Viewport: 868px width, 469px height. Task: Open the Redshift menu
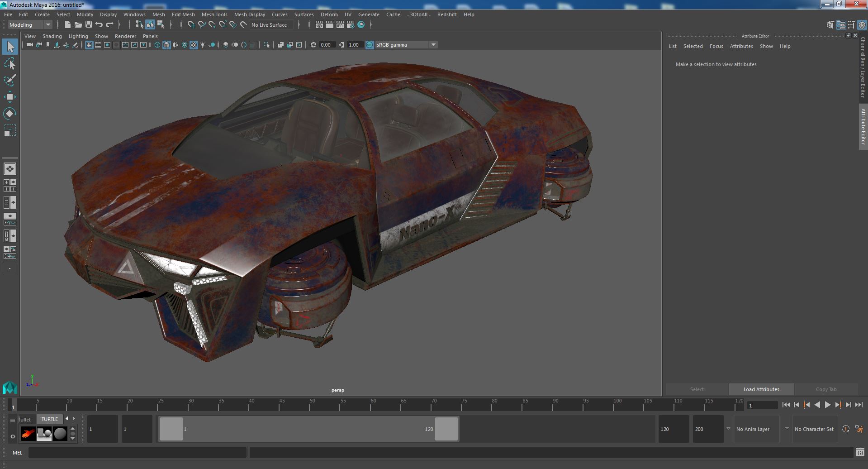pos(447,14)
